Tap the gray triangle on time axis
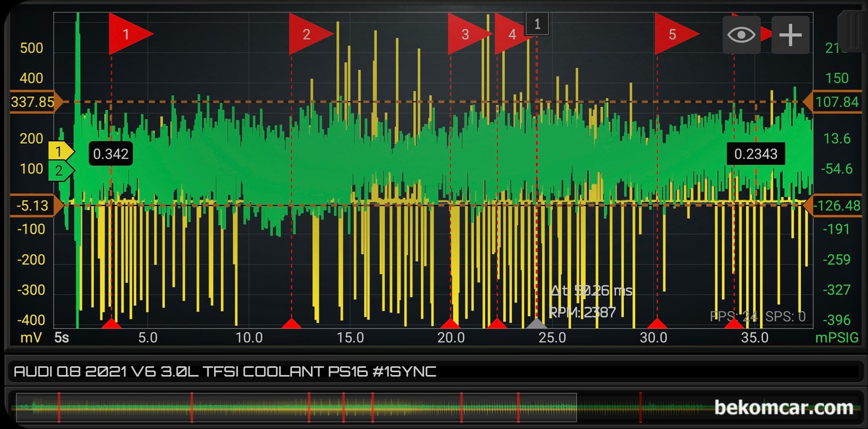 tap(537, 323)
